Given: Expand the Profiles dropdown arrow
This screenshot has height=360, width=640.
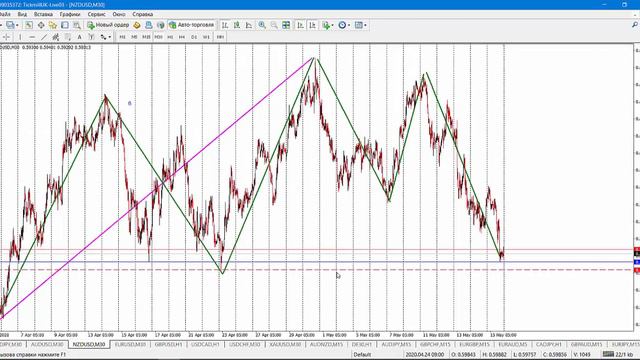Looking at the screenshot, I should (17, 25).
